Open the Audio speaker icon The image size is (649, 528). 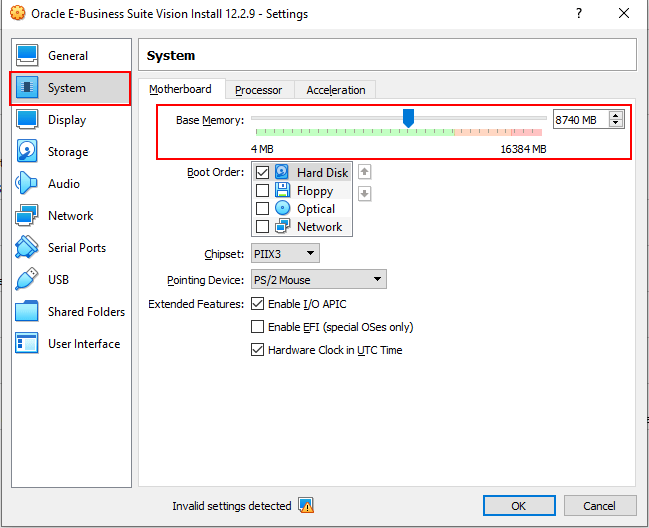pyautogui.click(x=28, y=184)
